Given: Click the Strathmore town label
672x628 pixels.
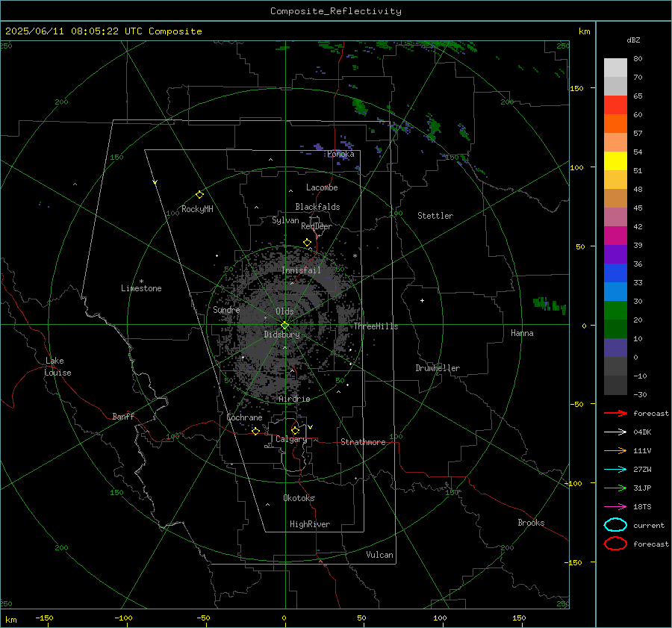Looking at the screenshot, I should pyautogui.click(x=363, y=442).
